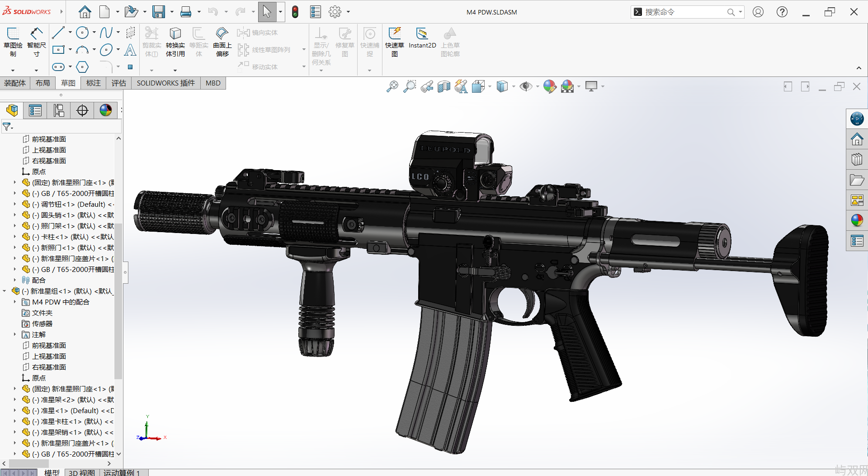
Task: Switch to the 评估 (Evaluate) tab
Action: click(x=119, y=83)
